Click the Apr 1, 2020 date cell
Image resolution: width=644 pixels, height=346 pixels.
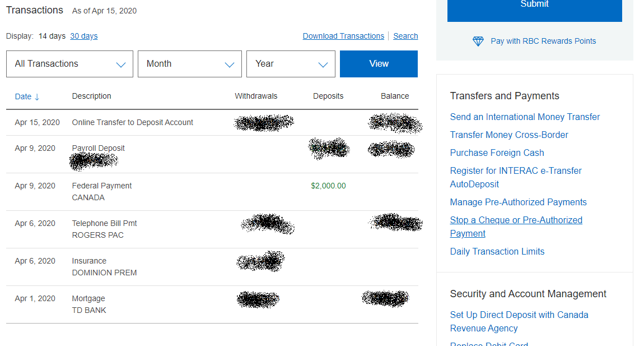(x=35, y=299)
